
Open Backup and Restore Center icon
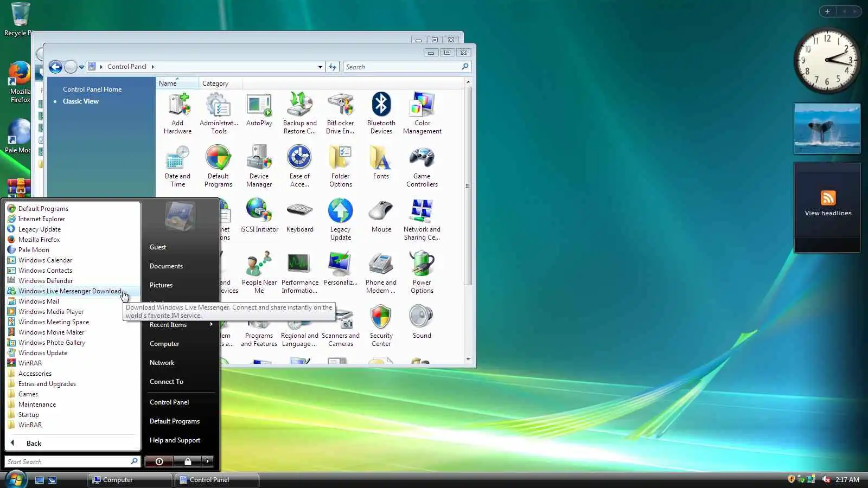point(300,113)
